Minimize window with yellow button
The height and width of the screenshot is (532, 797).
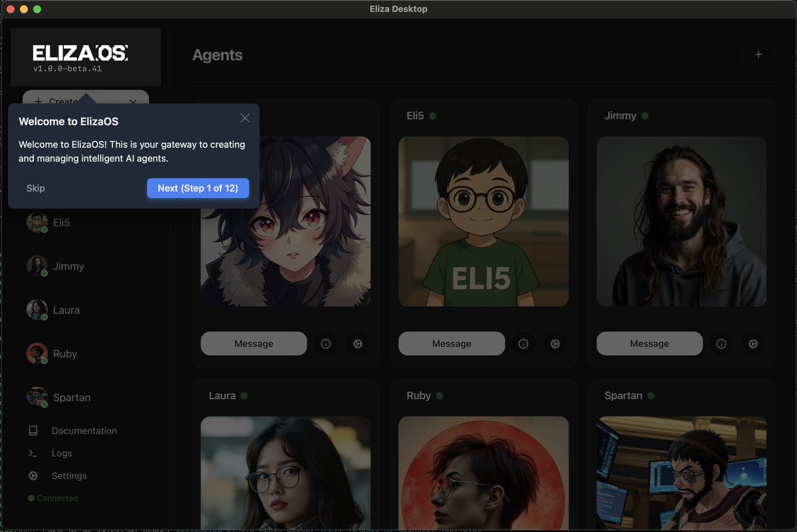point(24,9)
